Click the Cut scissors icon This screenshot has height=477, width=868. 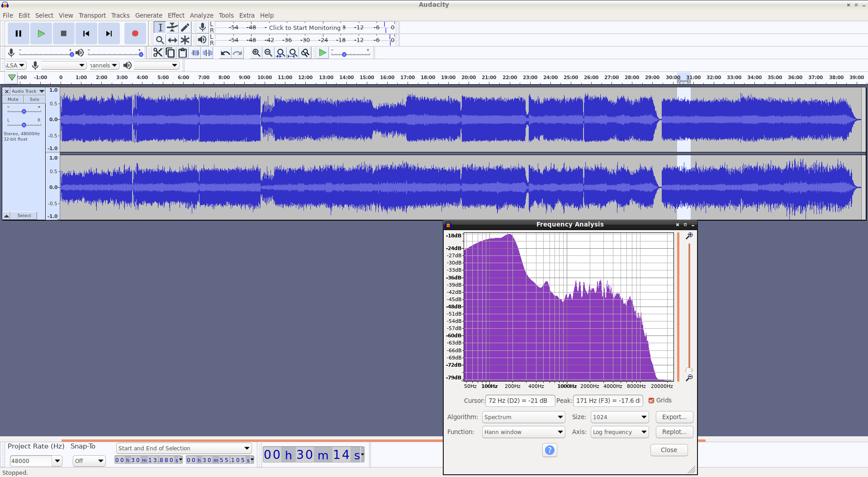pos(157,53)
